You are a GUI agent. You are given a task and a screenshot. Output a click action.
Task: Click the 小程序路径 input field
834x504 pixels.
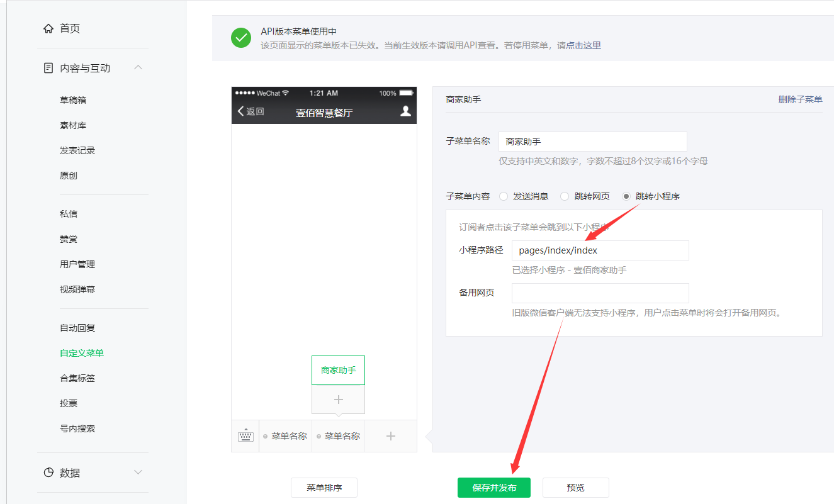[600, 250]
